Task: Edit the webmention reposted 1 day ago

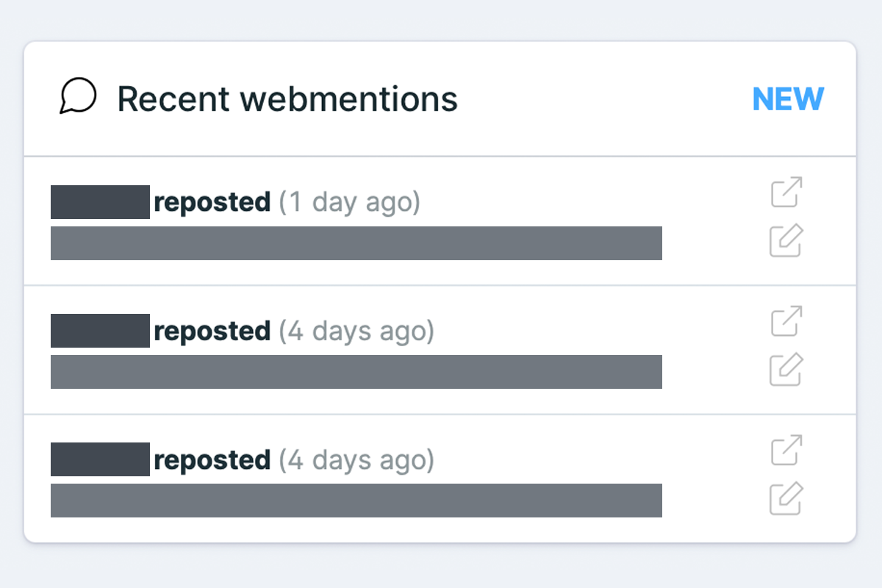Action: 786,241
